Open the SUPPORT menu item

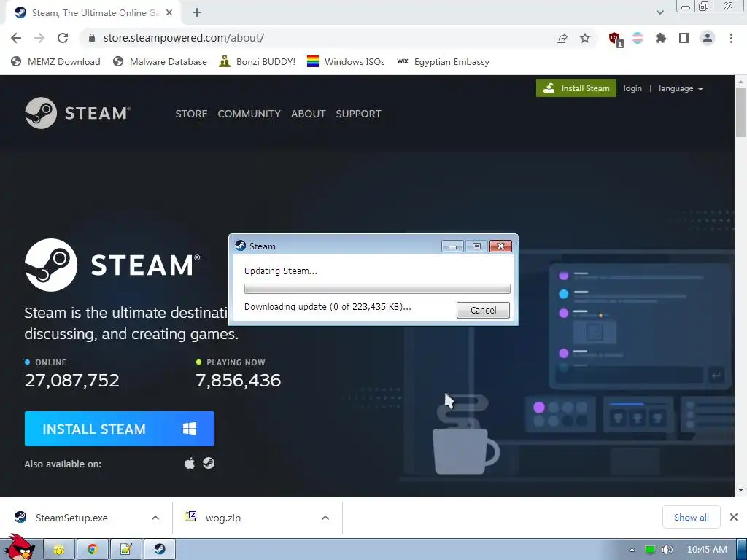point(358,114)
